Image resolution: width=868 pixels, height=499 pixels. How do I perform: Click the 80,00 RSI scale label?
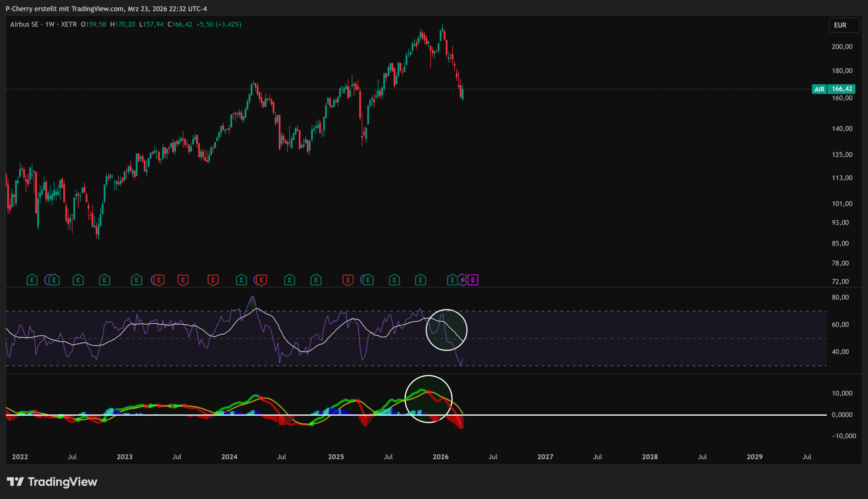tap(840, 297)
